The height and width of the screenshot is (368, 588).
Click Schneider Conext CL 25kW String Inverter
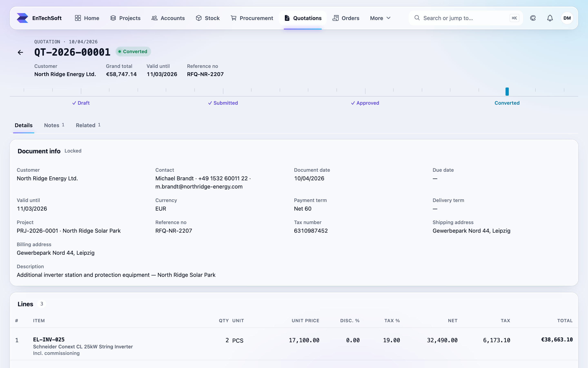click(x=83, y=347)
